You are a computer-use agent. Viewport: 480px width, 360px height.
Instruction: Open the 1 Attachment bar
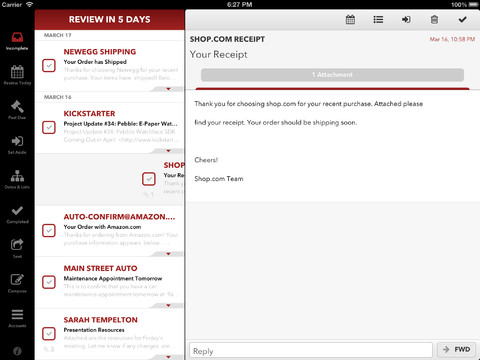tap(332, 75)
